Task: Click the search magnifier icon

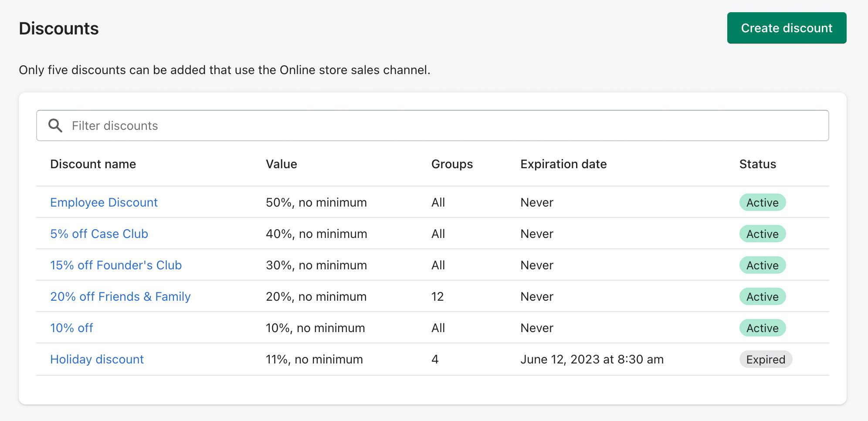Action: [x=55, y=126]
